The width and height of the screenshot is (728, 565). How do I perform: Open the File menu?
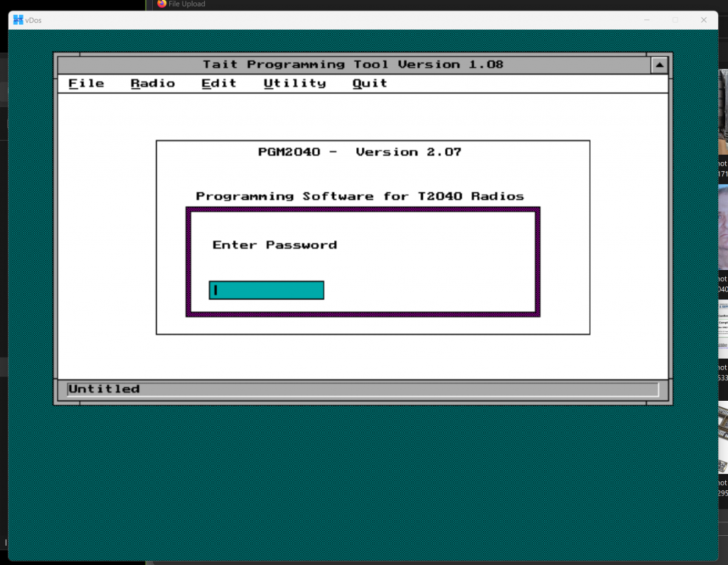pyautogui.click(x=86, y=84)
